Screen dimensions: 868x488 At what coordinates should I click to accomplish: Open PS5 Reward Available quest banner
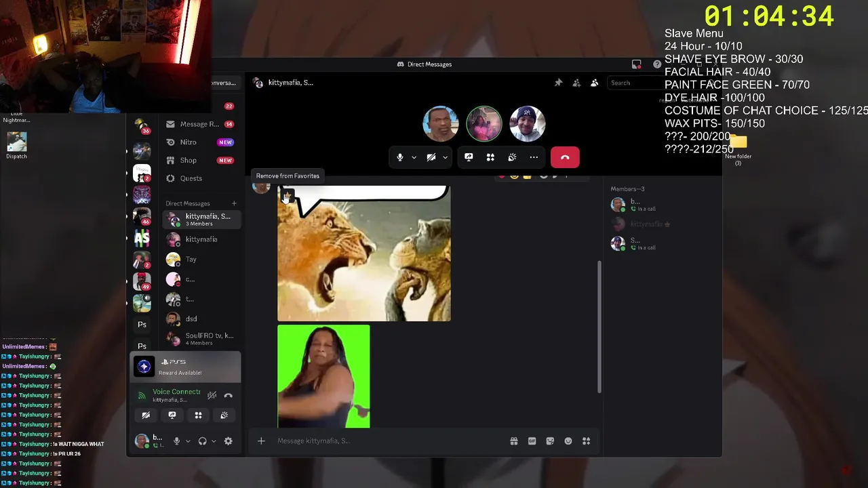185,367
